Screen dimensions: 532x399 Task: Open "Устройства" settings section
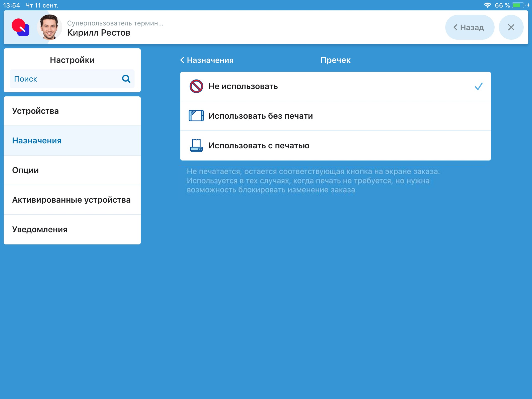pyautogui.click(x=72, y=111)
